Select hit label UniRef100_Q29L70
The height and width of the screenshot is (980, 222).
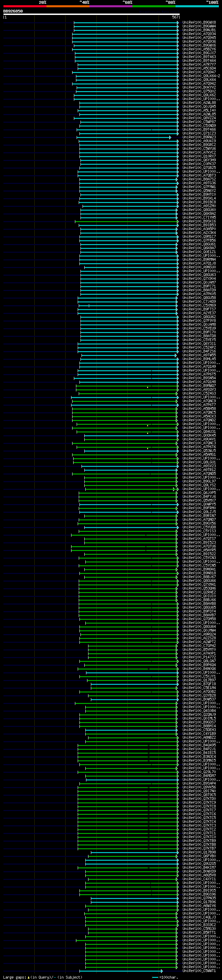click(x=199, y=772)
